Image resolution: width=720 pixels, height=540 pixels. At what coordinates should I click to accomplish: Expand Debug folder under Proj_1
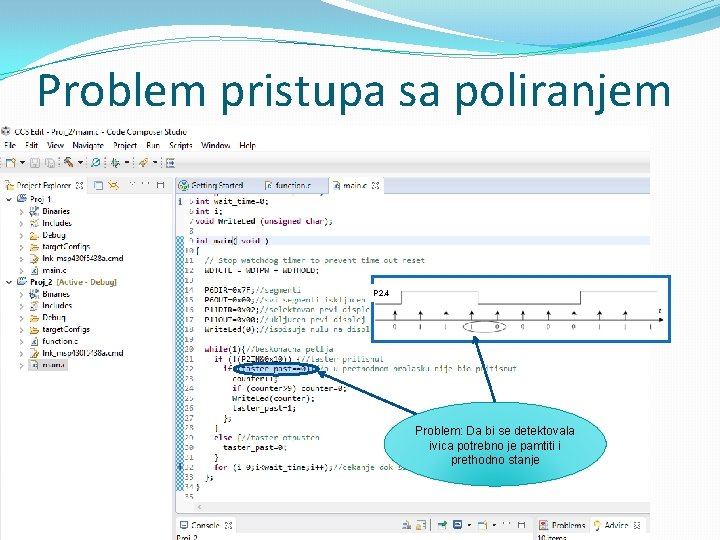point(21,236)
